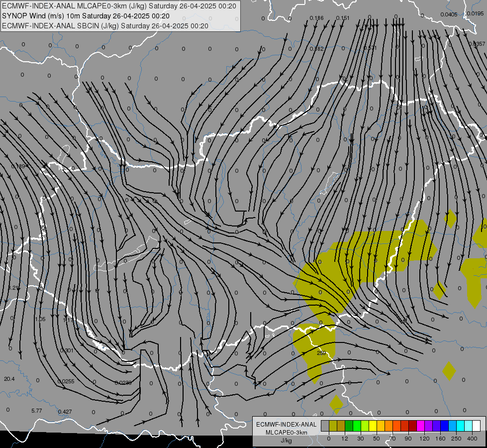Viewport: 487px width, 448px height.
Task: Click the value 1.05 on the map
Action: click(40, 319)
